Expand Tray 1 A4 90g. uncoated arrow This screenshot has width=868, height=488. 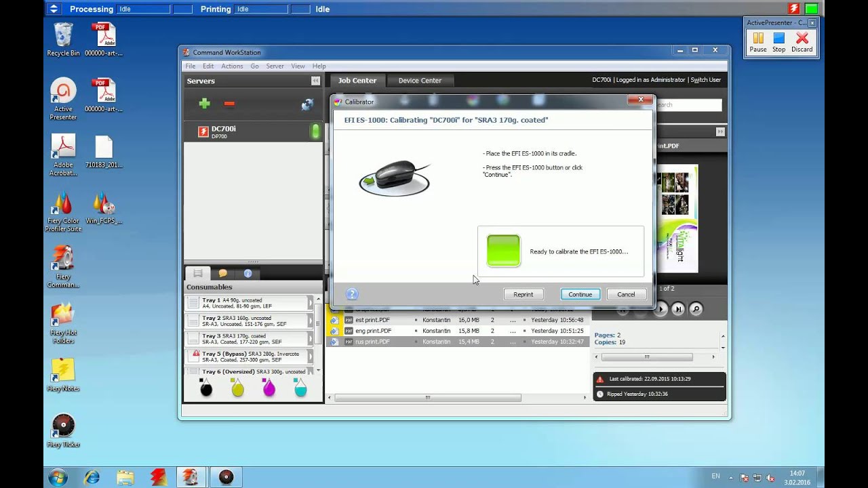tap(311, 303)
